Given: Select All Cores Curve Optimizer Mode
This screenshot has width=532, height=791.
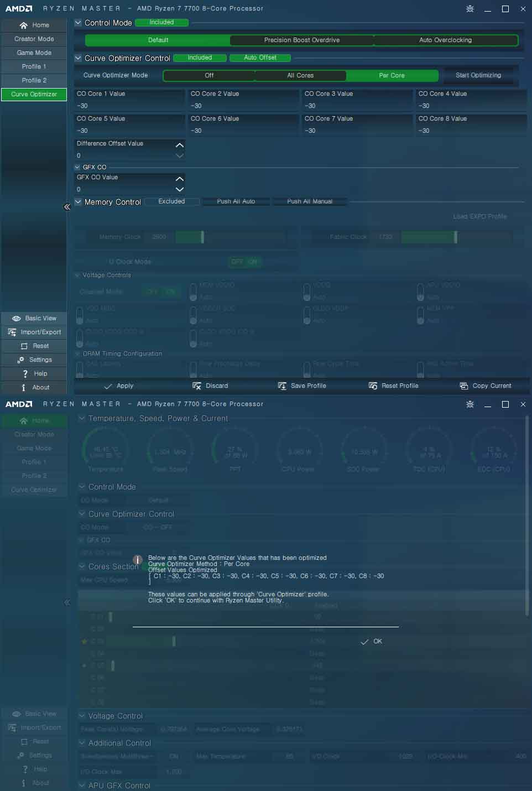Looking at the screenshot, I should tap(300, 76).
